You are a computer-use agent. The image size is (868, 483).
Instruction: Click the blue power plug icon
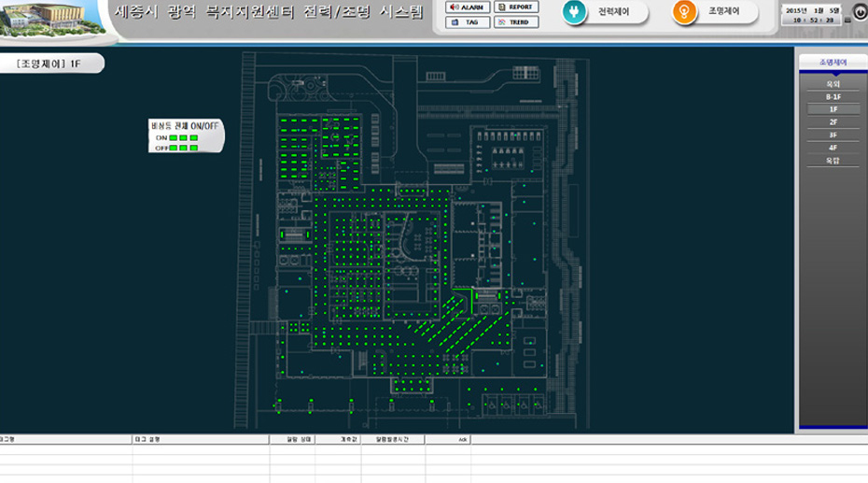coord(575,11)
